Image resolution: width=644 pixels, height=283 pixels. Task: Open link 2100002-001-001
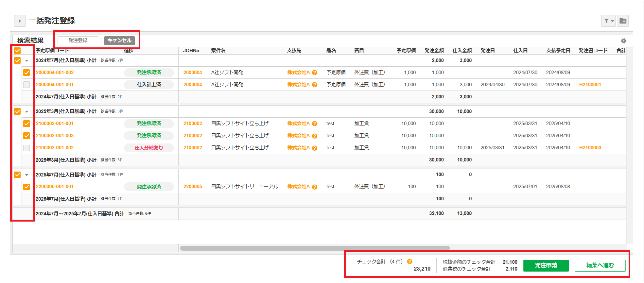pyautogui.click(x=55, y=124)
